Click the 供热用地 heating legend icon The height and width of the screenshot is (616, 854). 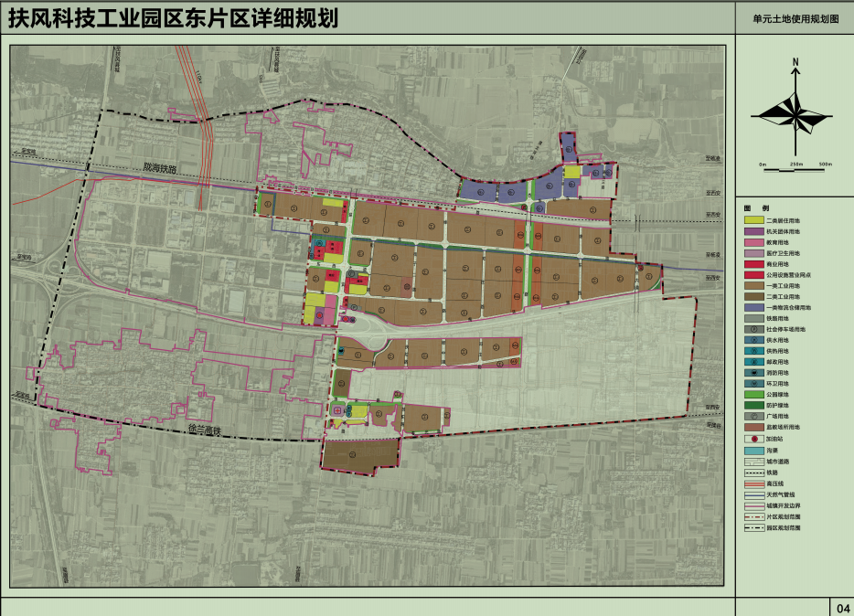point(753,351)
